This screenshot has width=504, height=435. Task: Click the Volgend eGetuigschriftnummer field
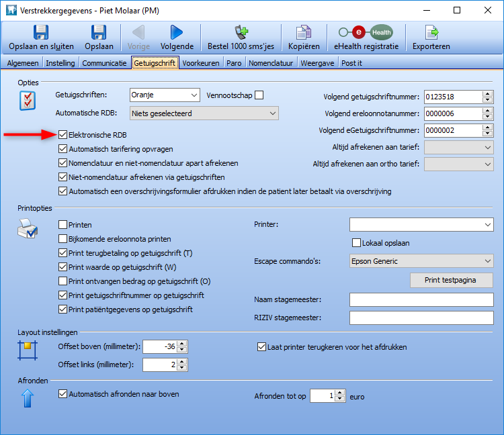453,130
